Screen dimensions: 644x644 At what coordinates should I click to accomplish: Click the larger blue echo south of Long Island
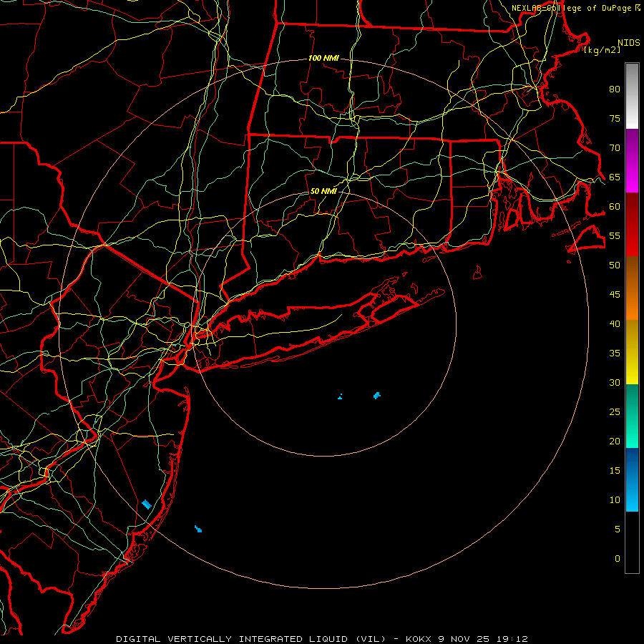tap(377, 396)
